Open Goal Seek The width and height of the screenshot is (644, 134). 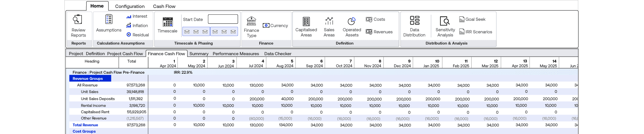point(472,19)
